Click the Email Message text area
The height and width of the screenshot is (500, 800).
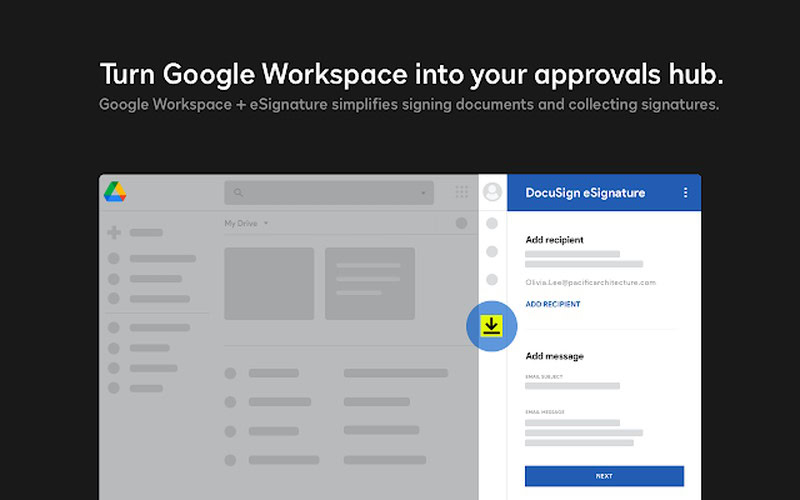click(583, 432)
